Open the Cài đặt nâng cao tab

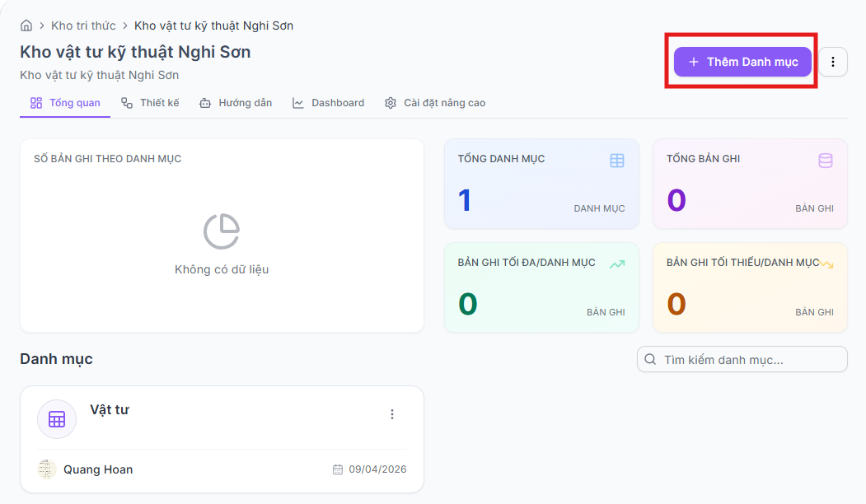coord(435,103)
